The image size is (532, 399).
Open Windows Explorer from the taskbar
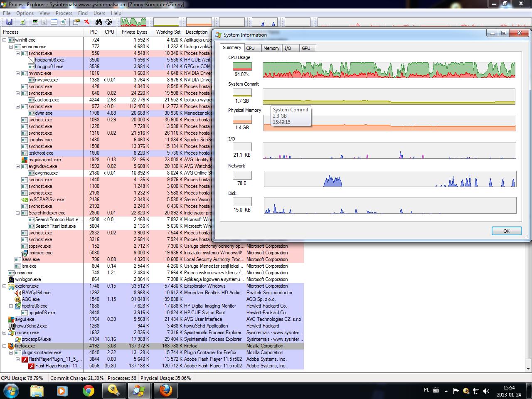pyautogui.click(x=37, y=391)
